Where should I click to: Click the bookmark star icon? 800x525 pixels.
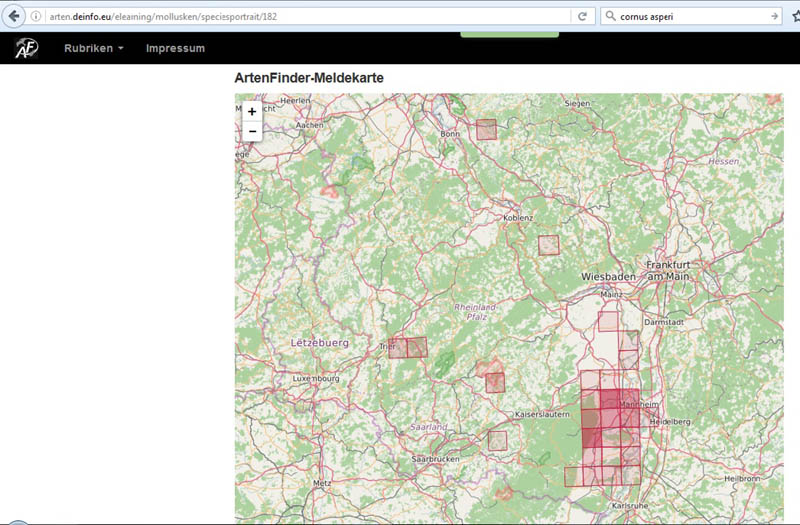click(x=794, y=17)
